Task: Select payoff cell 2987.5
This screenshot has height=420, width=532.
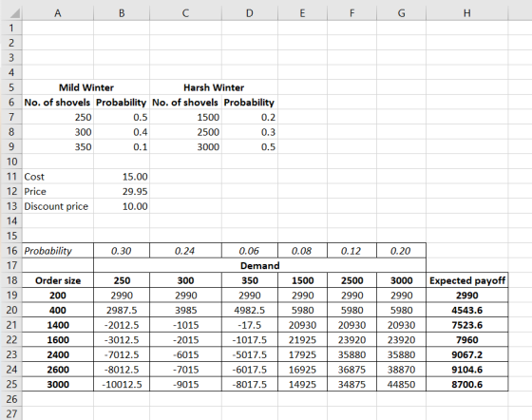Action: click(122, 310)
